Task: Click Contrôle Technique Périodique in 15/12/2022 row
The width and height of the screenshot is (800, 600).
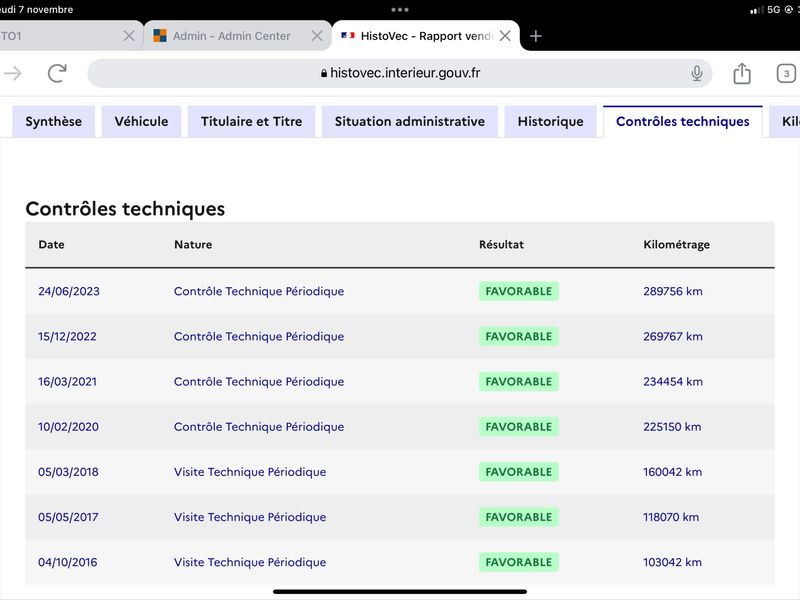Action: (259, 337)
